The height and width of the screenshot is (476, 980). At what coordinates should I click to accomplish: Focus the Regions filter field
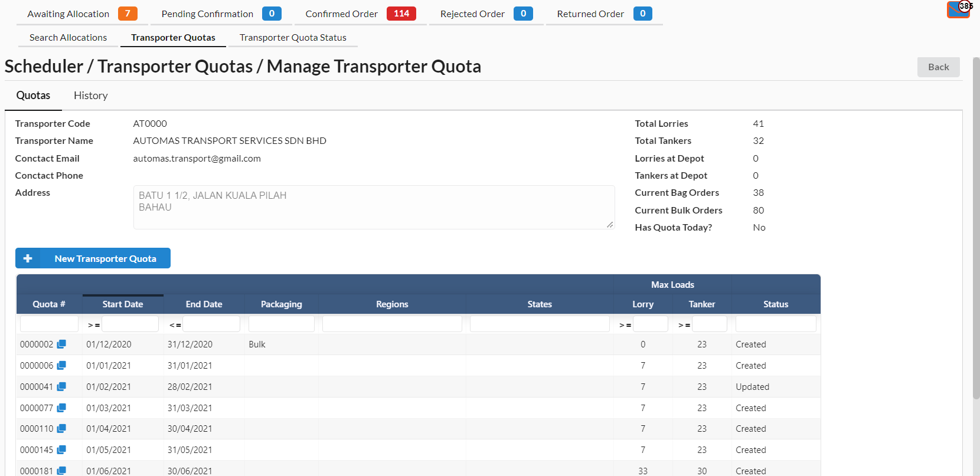[x=392, y=324]
